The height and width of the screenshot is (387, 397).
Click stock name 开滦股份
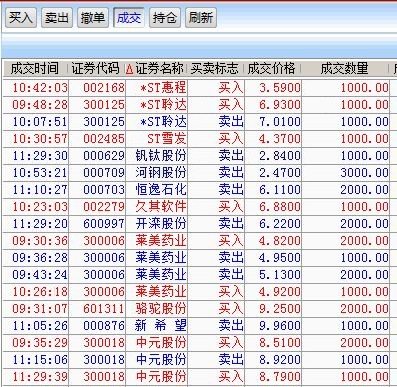[x=161, y=224]
